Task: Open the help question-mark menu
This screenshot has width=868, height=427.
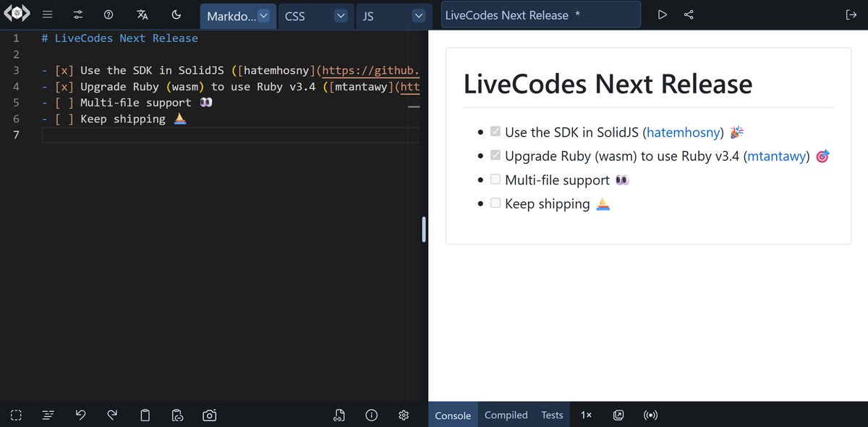Action: 109,14
